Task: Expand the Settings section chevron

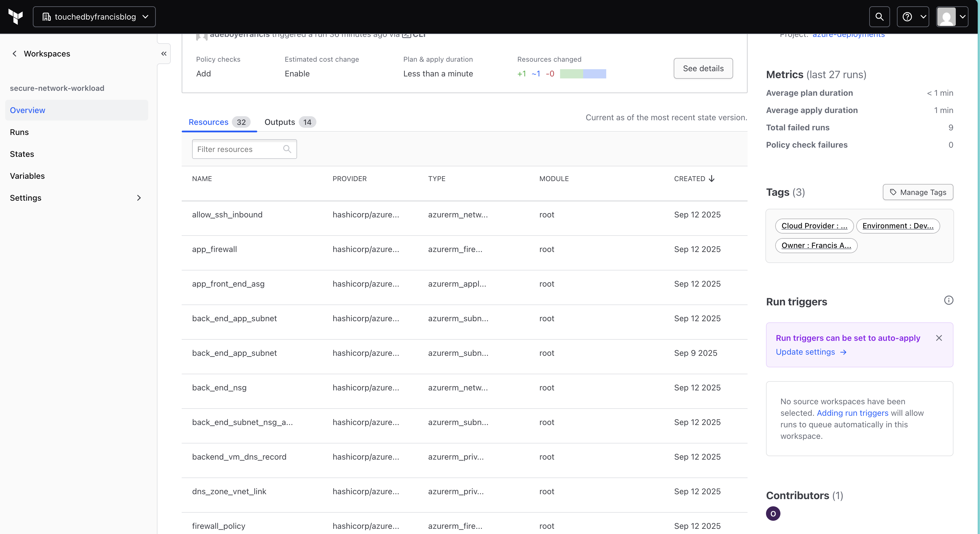Action: pyautogui.click(x=139, y=198)
